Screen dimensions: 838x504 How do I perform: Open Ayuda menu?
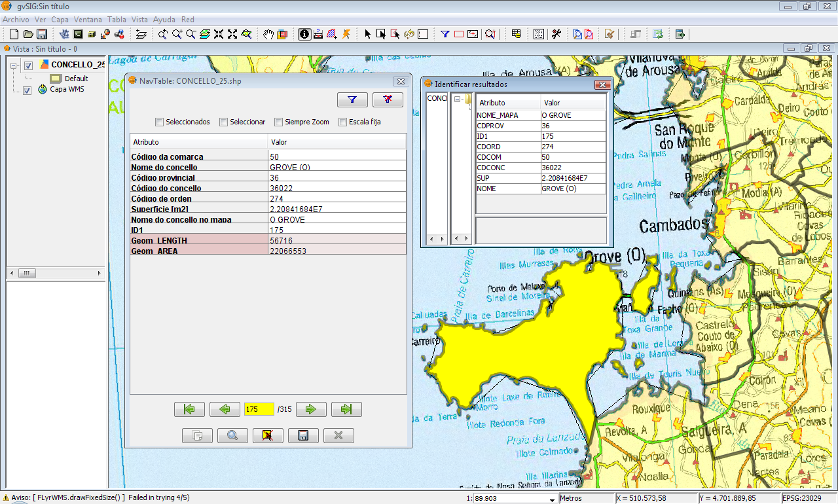point(164,20)
